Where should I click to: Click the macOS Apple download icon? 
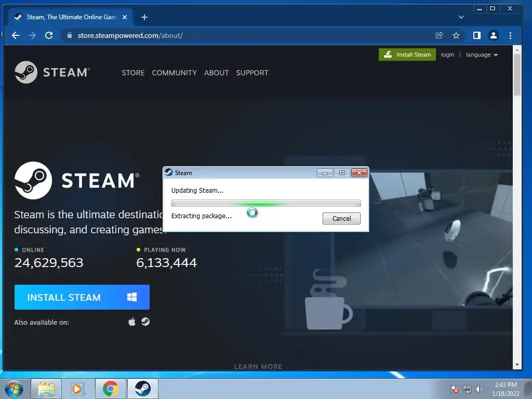[x=132, y=321]
